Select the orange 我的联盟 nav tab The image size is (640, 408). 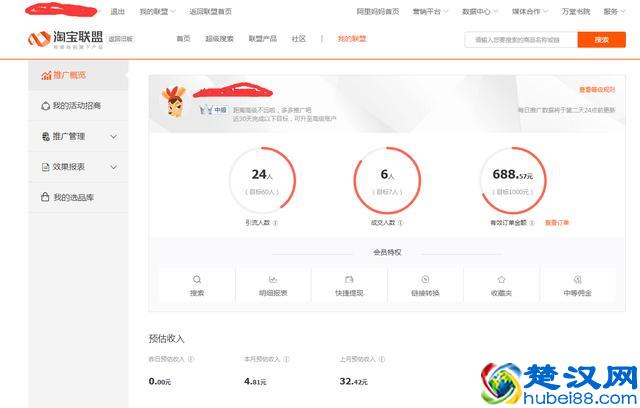(x=352, y=39)
